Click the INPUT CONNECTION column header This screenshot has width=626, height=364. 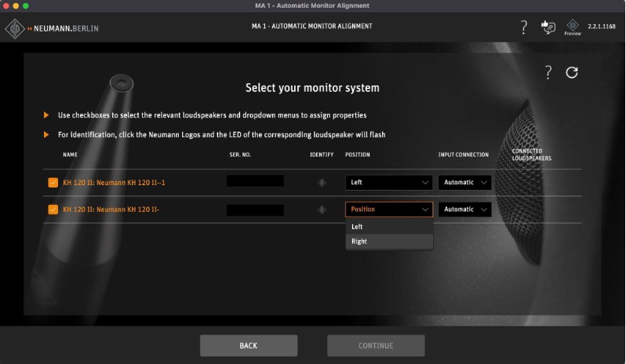463,155
